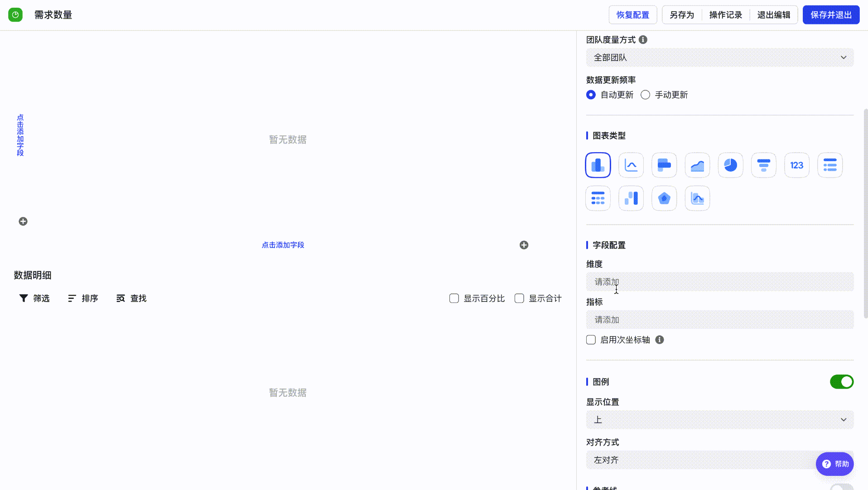Select the funnel chart type
868x490 pixels.
click(x=763, y=165)
